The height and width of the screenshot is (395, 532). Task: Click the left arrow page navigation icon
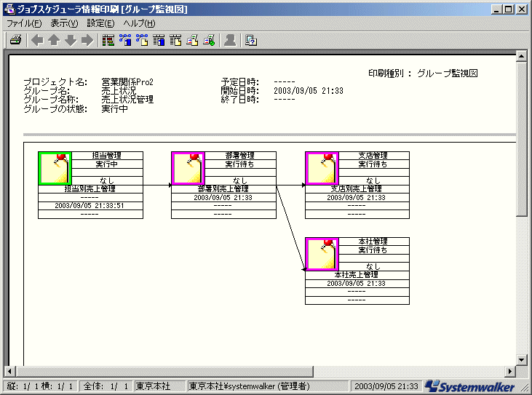point(37,40)
